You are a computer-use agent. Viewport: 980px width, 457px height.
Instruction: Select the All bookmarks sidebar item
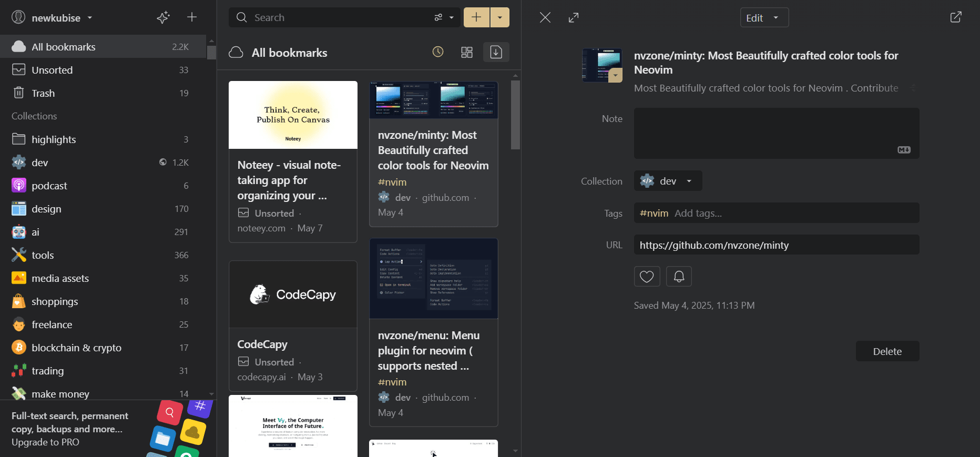(103, 47)
